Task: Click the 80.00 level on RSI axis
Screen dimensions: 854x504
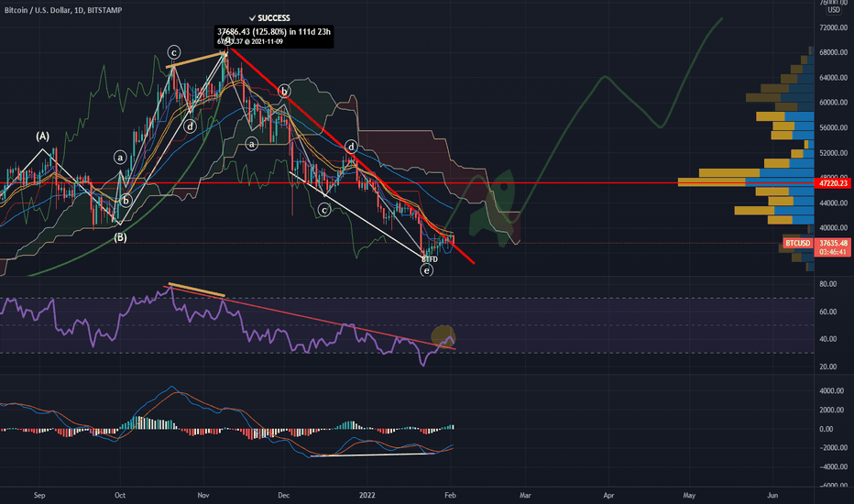Action: (x=827, y=284)
